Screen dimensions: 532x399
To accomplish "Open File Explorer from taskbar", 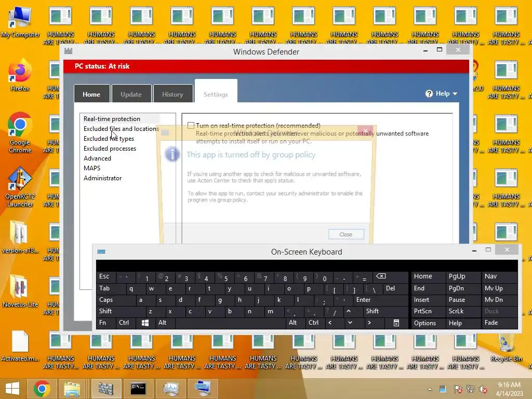I will [72, 389].
